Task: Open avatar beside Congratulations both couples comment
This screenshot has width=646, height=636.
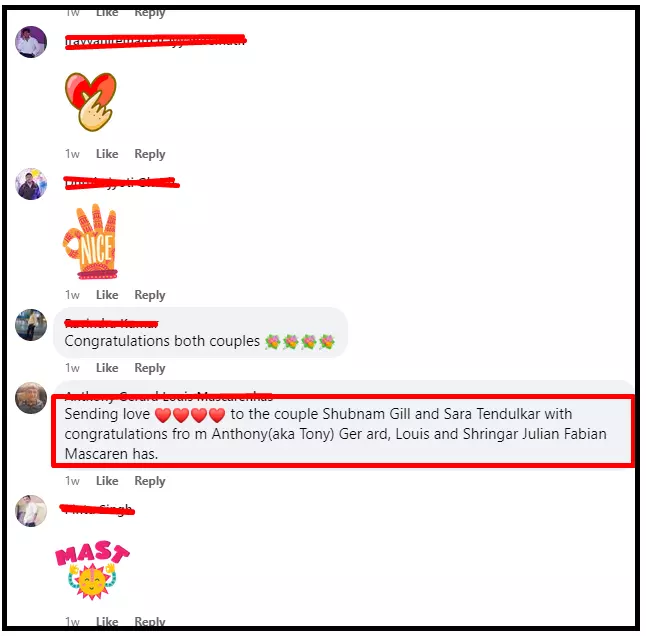Action: [x=31, y=325]
